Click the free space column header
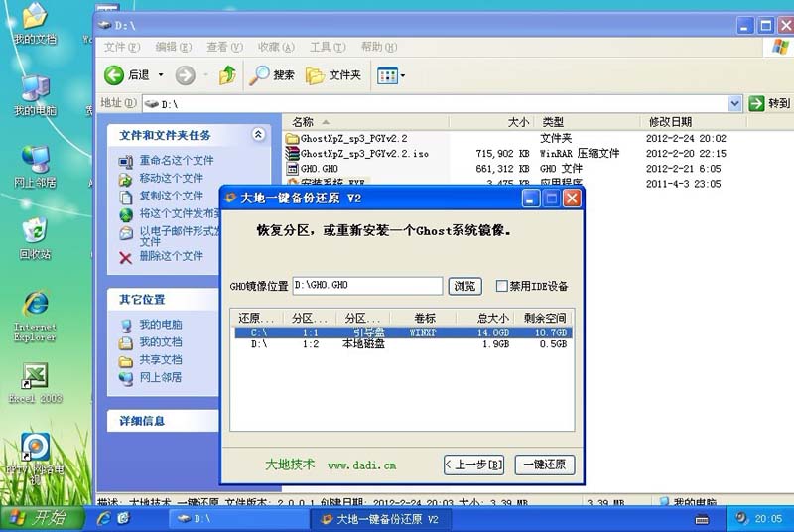 tap(543, 318)
